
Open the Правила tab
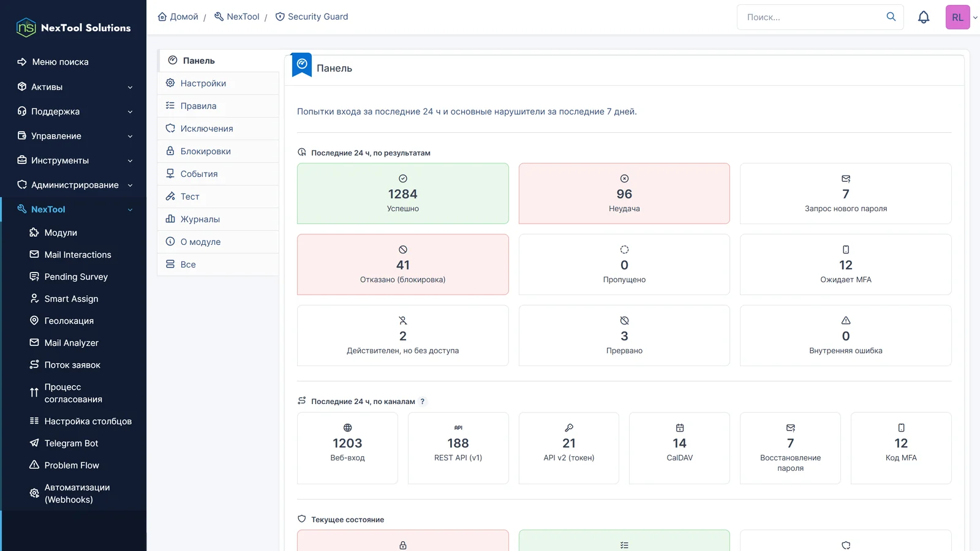(218, 106)
